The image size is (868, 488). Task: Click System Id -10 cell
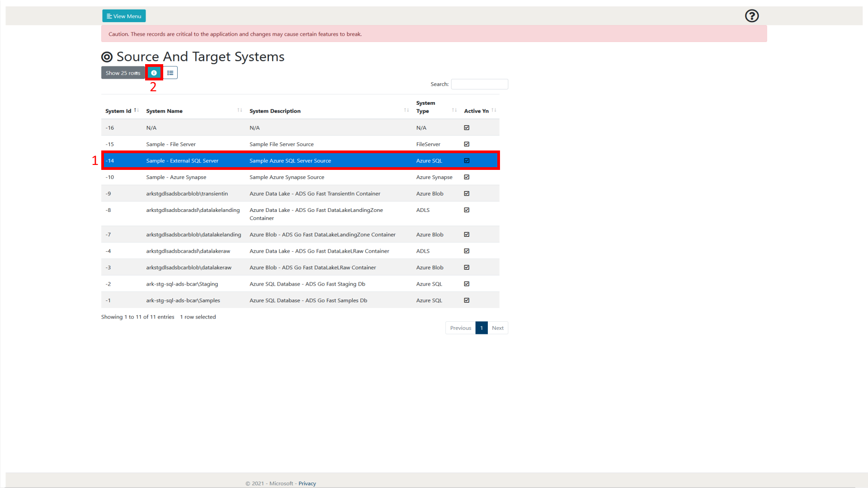click(109, 177)
